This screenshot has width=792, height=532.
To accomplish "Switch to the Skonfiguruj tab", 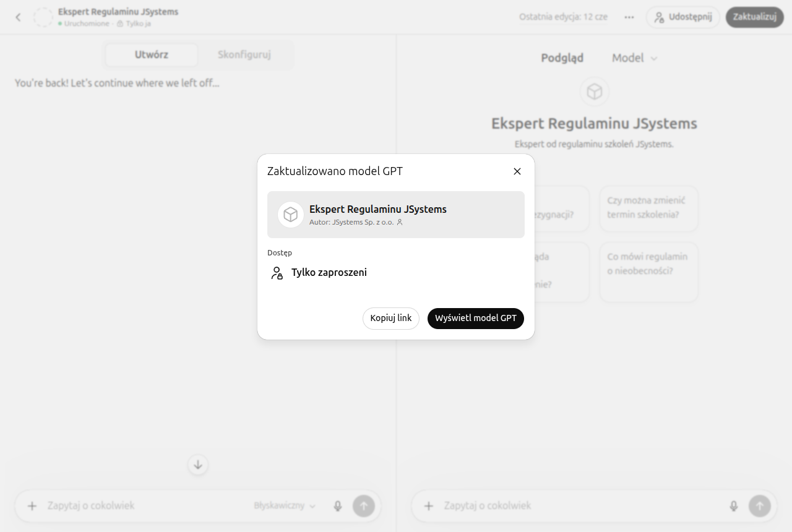I will (244, 55).
